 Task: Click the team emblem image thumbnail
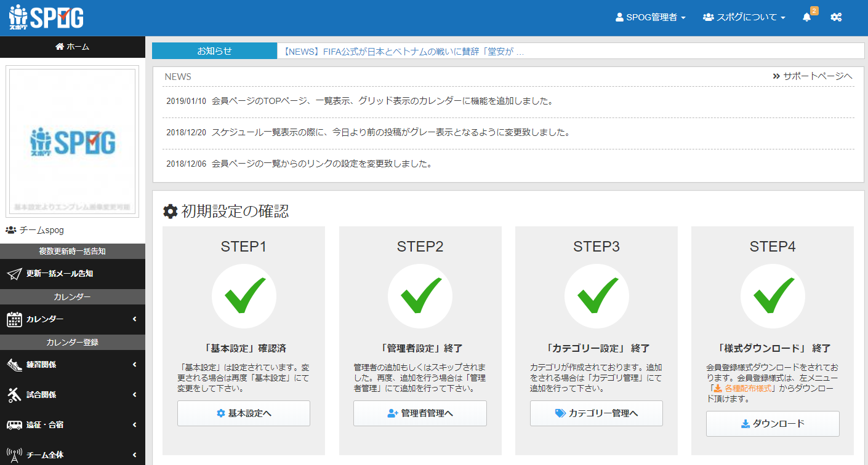tap(73, 141)
